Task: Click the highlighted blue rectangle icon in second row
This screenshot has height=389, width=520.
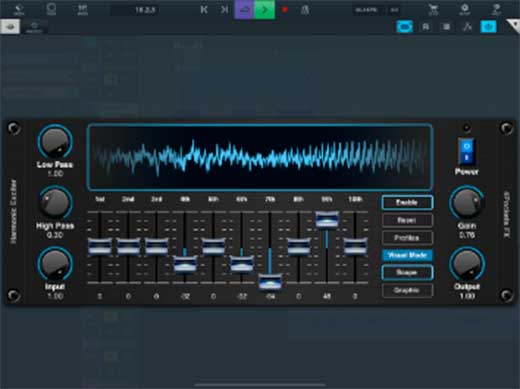Action: pyautogui.click(x=405, y=27)
